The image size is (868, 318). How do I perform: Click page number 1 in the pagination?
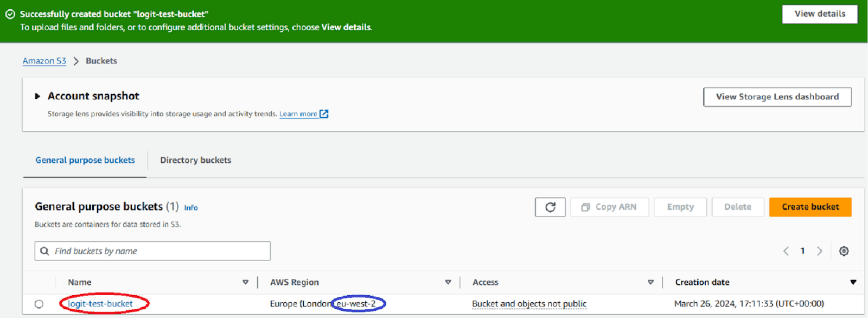coord(802,251)
